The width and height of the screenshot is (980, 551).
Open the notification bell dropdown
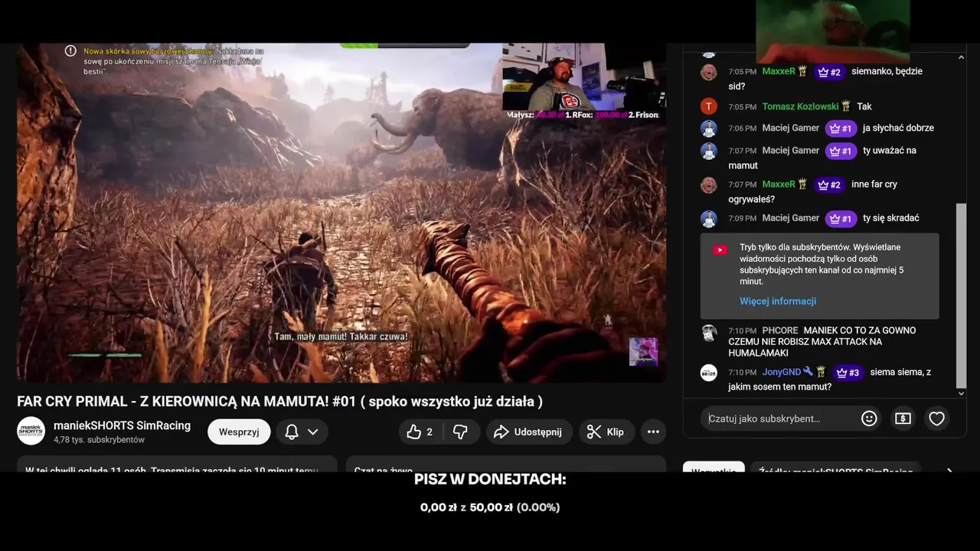(x=302, y=432)
